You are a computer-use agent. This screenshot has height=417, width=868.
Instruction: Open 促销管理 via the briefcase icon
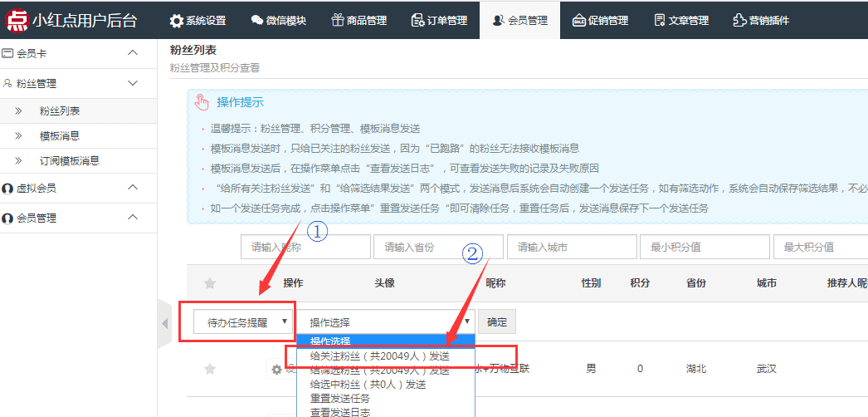tap(579, 21)
